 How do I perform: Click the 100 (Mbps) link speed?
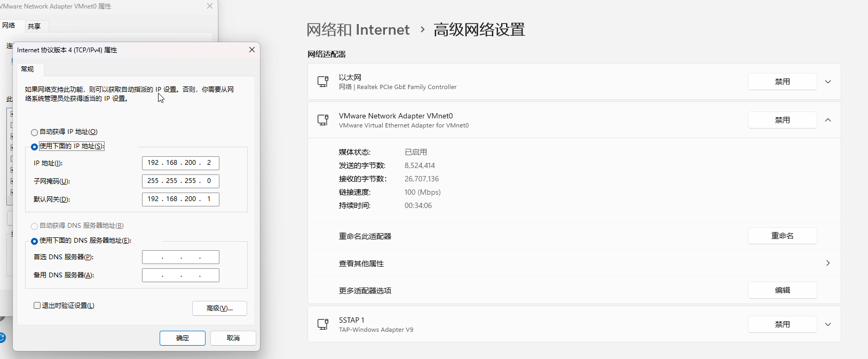[422, 192]
